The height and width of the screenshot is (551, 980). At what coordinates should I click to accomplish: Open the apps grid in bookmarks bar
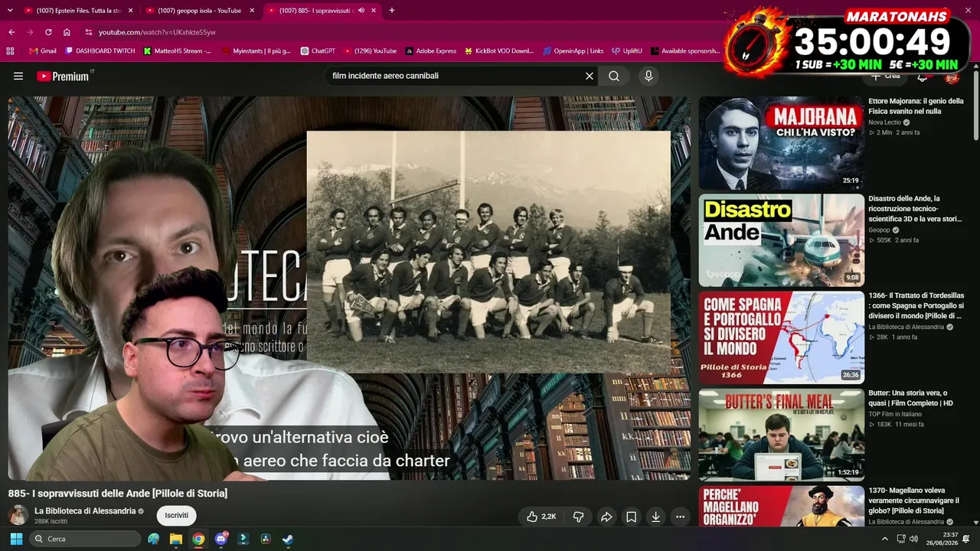click(x=10, y=51)
